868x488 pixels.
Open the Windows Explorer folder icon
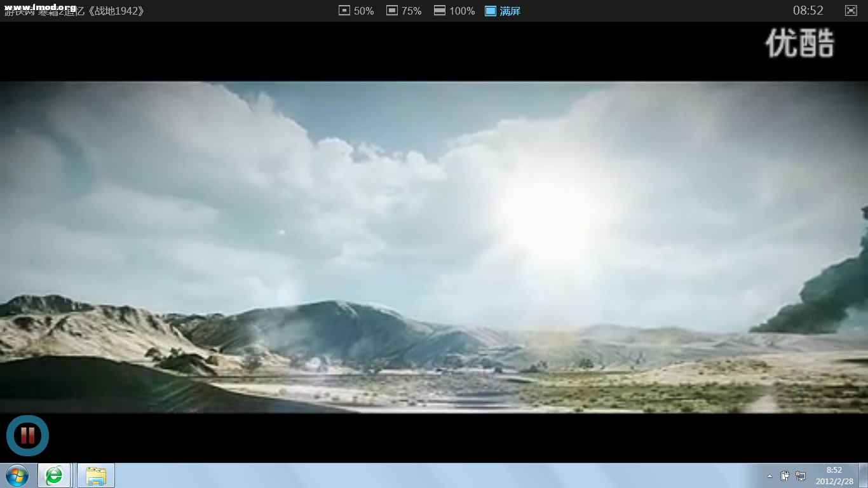[96, 475]
